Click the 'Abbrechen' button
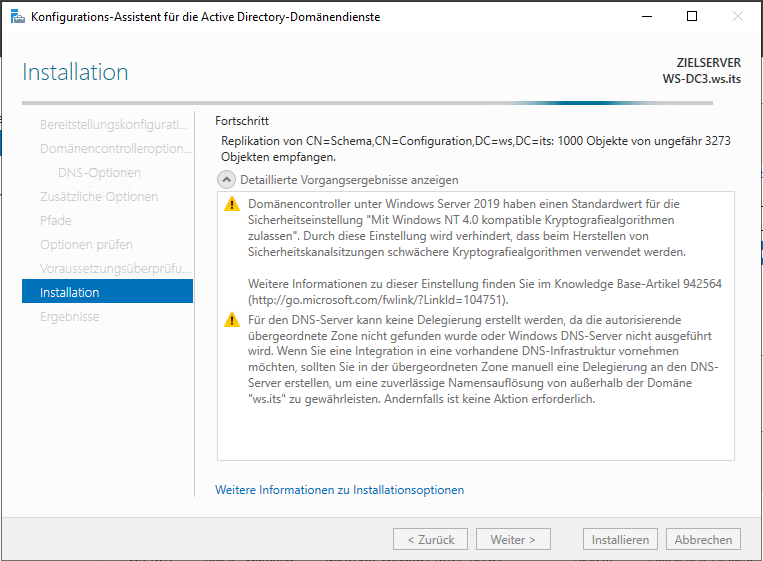763x561 pixels. point(704,540)
